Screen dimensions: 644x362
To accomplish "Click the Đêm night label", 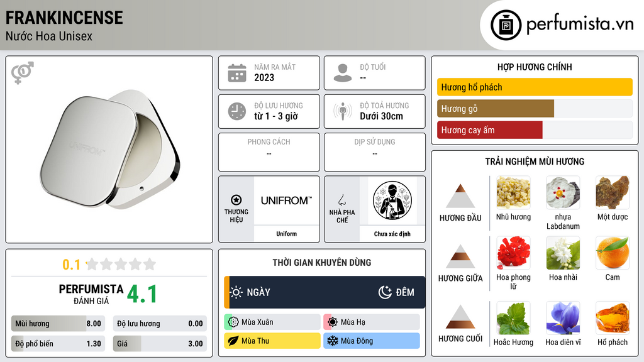I will coord(405,292).
